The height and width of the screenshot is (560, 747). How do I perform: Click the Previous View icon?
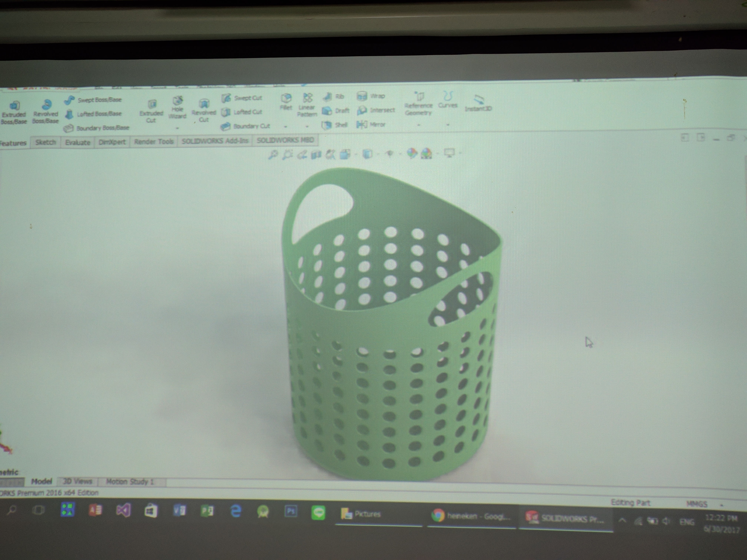pos(302,155)
